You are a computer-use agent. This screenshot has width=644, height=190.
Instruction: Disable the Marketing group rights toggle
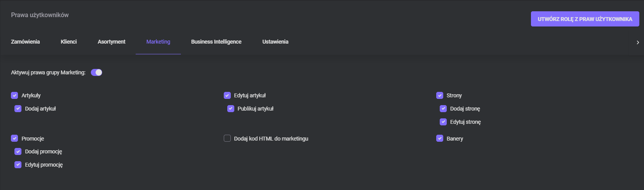point(96,72)
